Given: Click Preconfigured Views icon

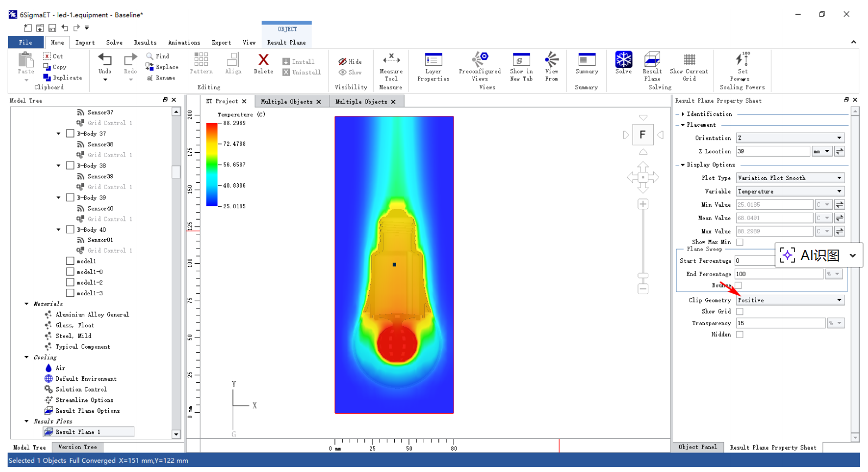Looking at the screenshot, I should pos(480,60).
